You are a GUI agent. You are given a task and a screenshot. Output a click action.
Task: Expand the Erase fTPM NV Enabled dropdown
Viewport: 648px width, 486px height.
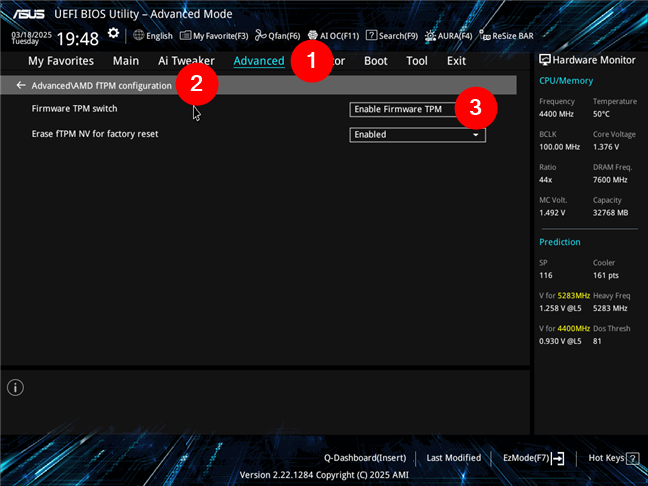[x=417, y=135]
